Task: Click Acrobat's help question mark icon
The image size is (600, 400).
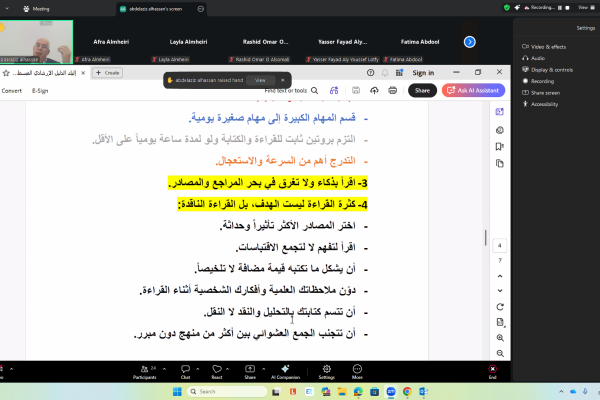Action: click(370, 73)
